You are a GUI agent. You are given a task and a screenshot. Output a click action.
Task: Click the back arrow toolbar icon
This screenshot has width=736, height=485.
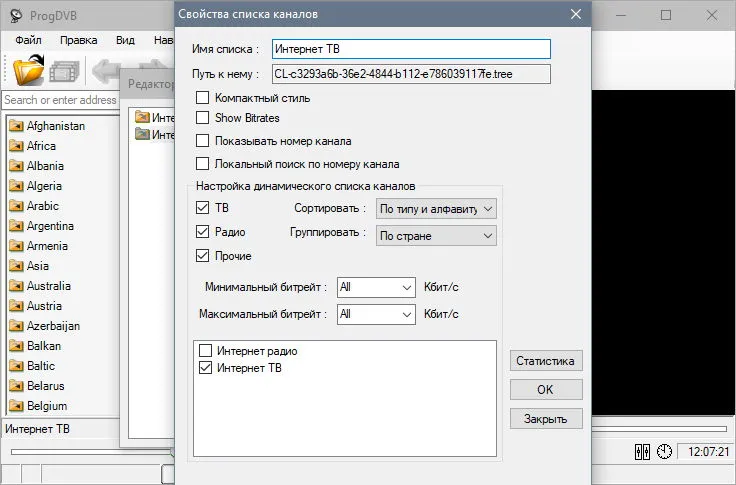click(105, 71)
